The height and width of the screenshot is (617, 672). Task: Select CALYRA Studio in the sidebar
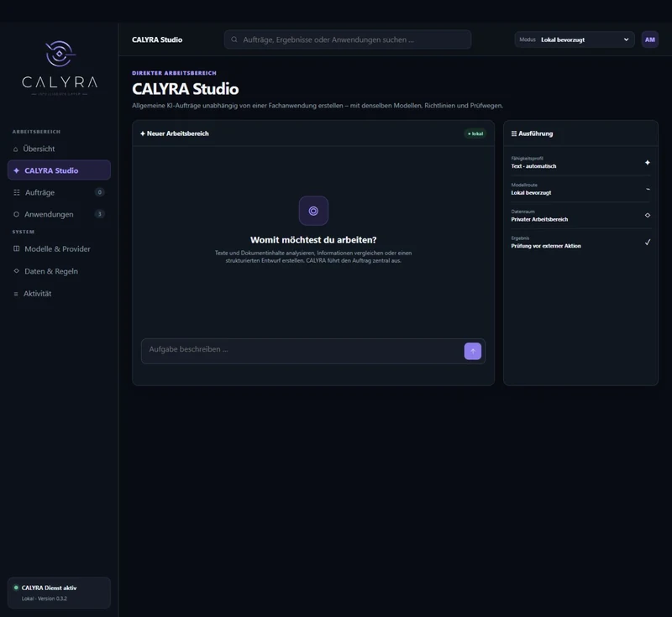[59, 170]
